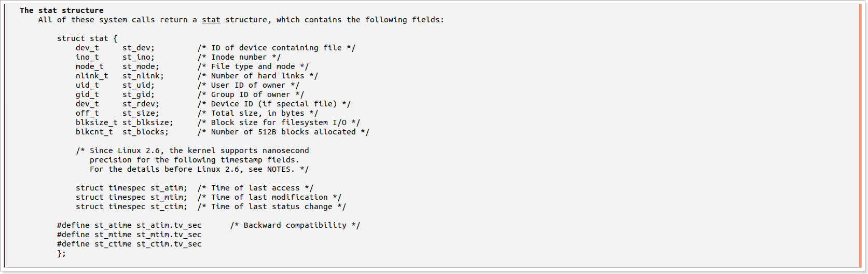
Task: Click the "#define st_atime" macro line
Action: pyautogui.click(x=129, y=225)
